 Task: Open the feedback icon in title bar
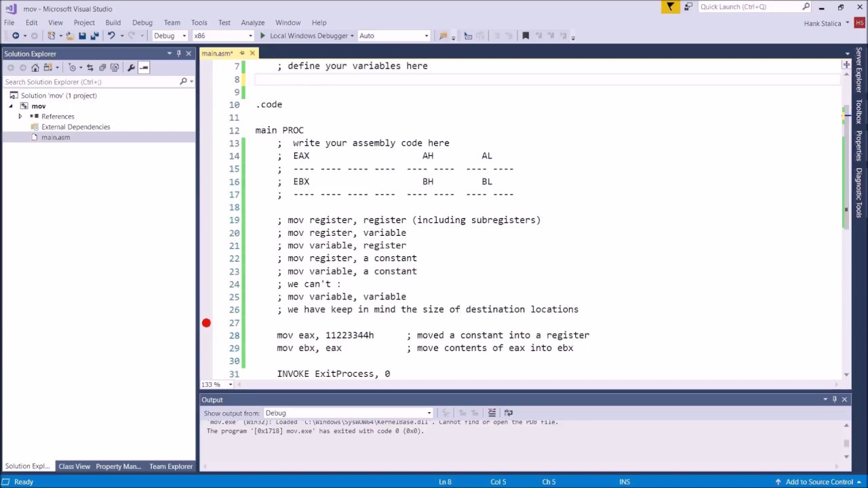tap(688, 7)
